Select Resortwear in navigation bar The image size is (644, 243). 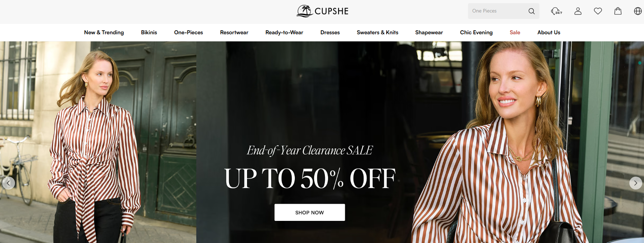coord(234,32)
